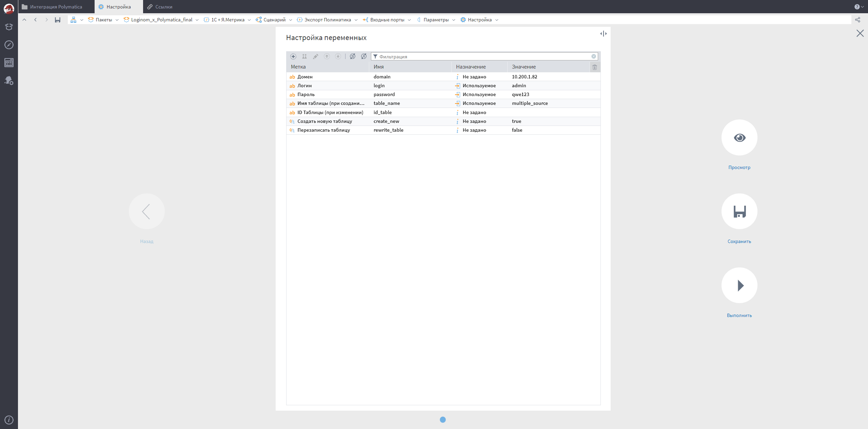Screen dimensions: 868x429
Task: Expand Loginom_x_Polymatica_final breadcrumb dropdown
Action: (197, 20)
